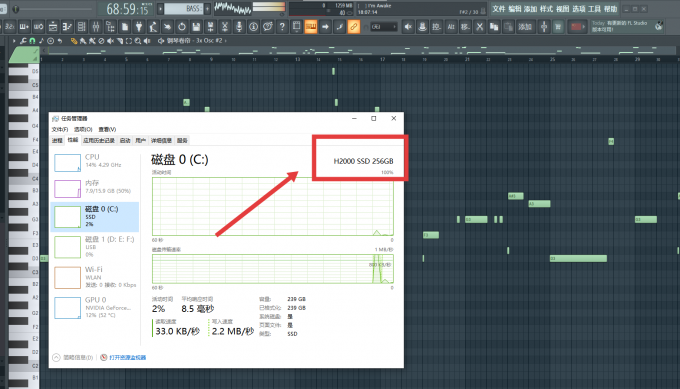Click the plus button next to BASS pattern
The image size is (680, 389).
(x=207, y=9)
